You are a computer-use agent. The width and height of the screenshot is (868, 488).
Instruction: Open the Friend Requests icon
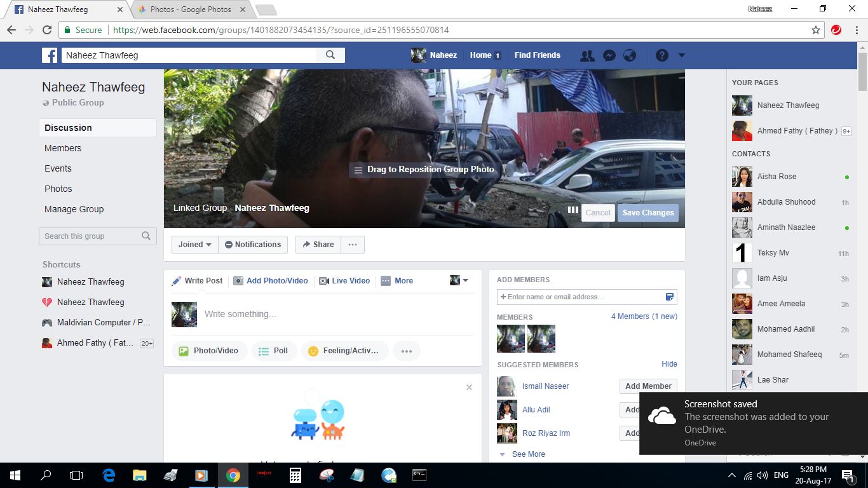(588, 55)
